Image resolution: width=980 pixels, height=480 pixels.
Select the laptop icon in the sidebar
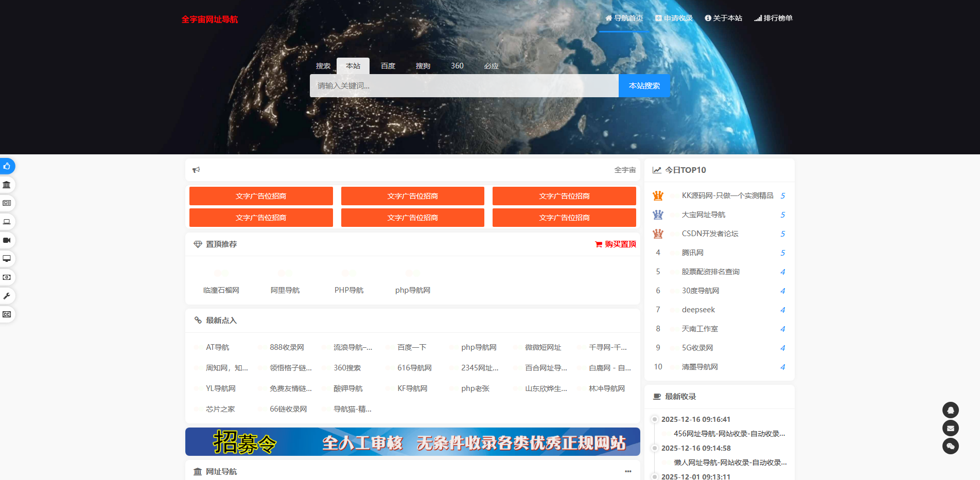click(7, 221)
